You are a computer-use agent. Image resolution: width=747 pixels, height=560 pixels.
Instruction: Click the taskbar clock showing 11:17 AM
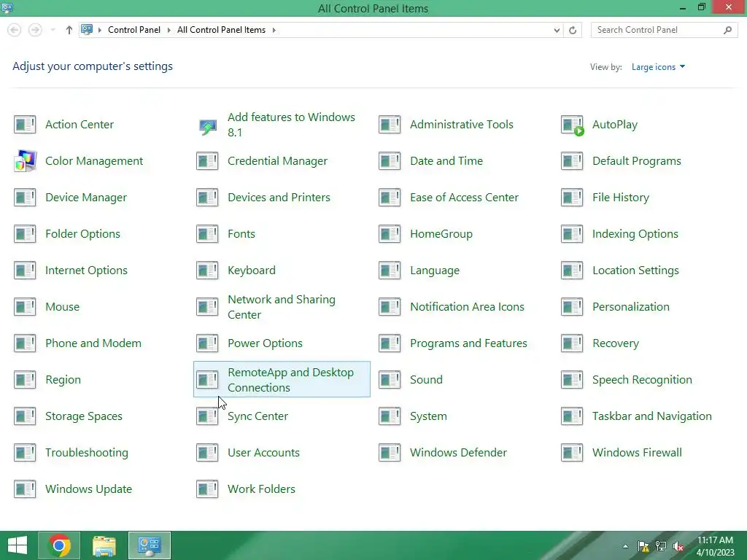(715, 546)
